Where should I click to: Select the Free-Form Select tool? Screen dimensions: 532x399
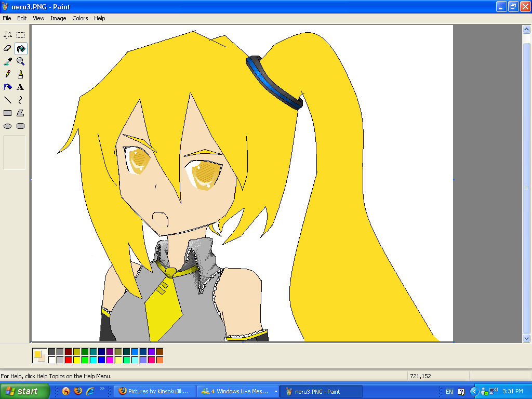coord(8,35)
